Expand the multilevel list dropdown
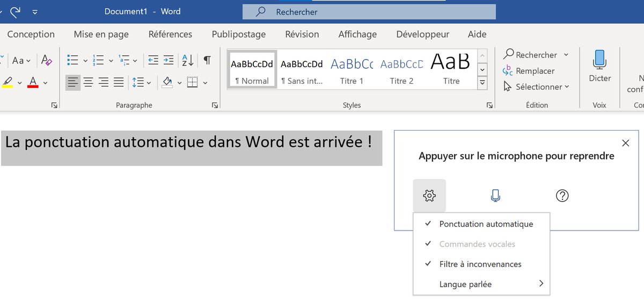 click(135, 61)
